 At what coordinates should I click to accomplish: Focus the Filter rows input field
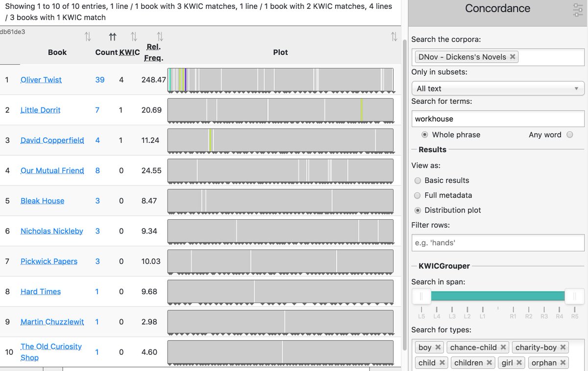click(498, 243)
